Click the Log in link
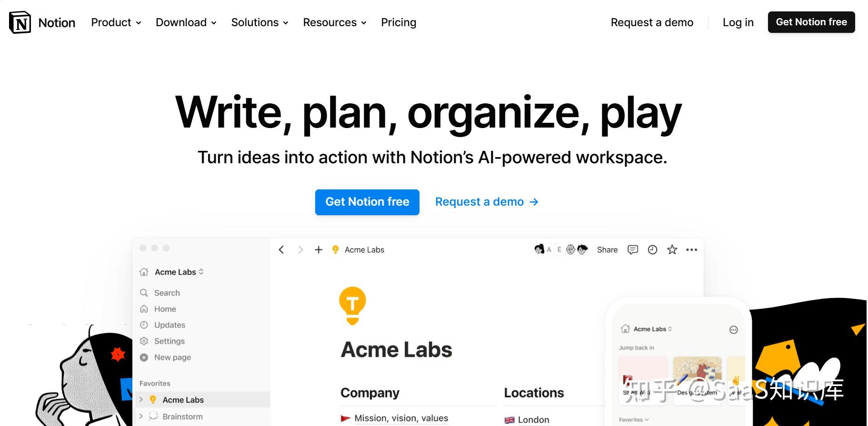 tap(738, 22)
